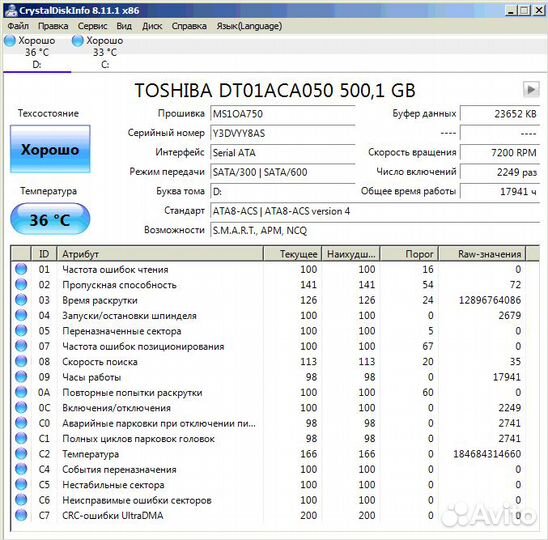Click status icon for Включения/отключения
Image resolution: width=548 pixels, height=540 pixels.
[21, 408]
